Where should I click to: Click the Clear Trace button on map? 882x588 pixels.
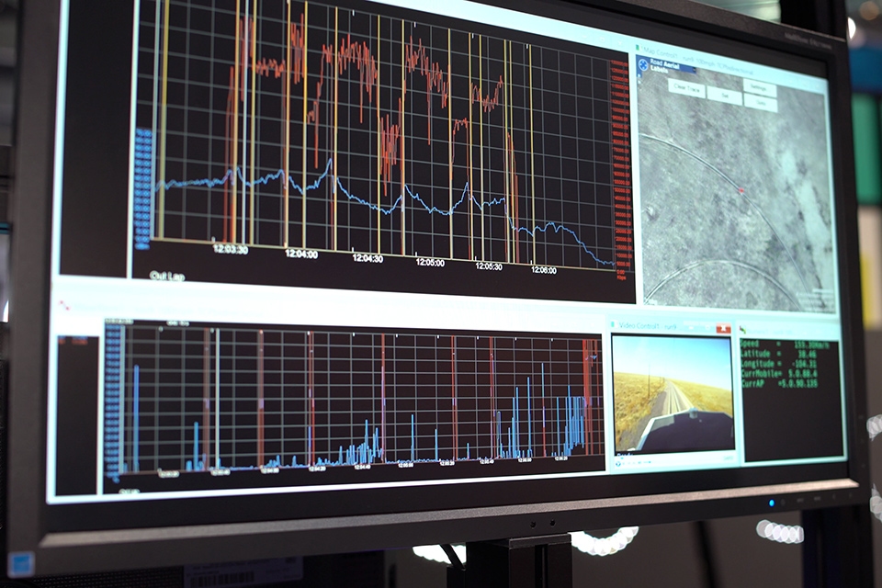[x=687, y=89]
